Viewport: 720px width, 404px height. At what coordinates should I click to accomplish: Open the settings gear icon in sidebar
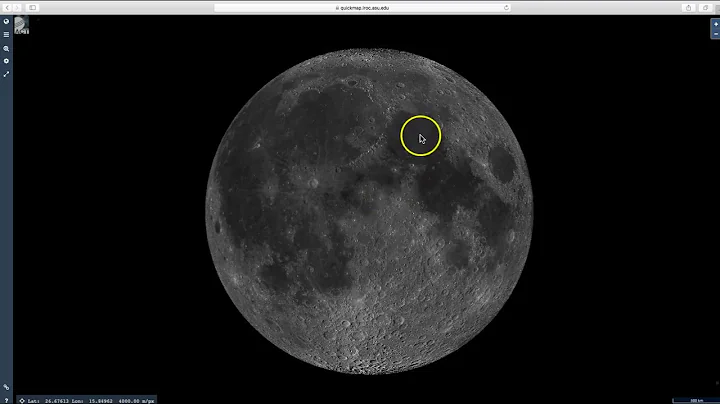6,61
